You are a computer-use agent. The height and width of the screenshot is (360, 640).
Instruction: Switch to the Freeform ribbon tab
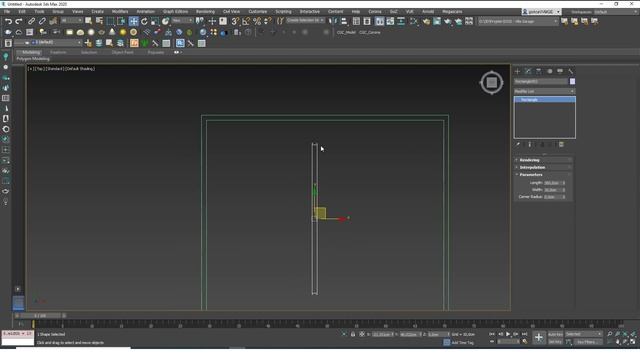(x=58, y=52)
